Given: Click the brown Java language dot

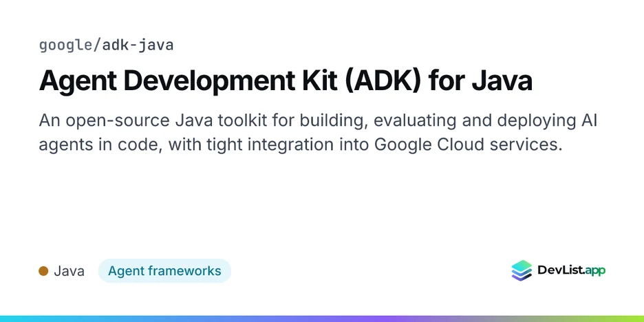Looking at the screenshot, I should tap(43, 271).
